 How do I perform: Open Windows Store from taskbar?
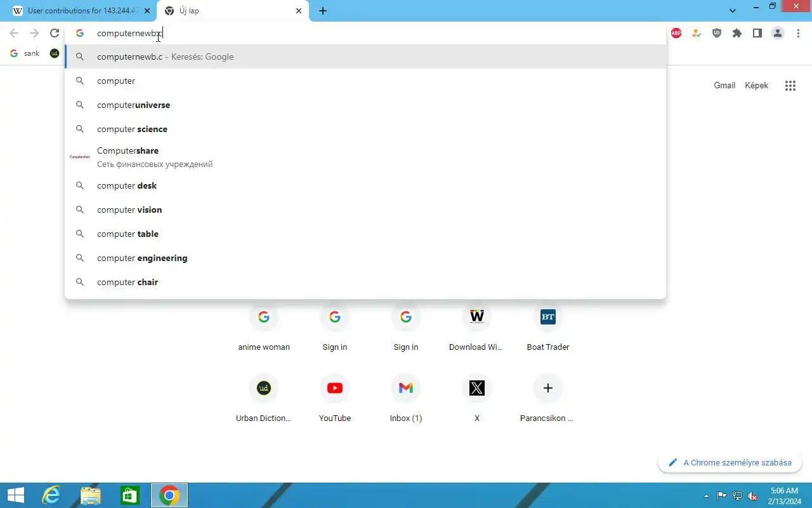tap(130, 495)
